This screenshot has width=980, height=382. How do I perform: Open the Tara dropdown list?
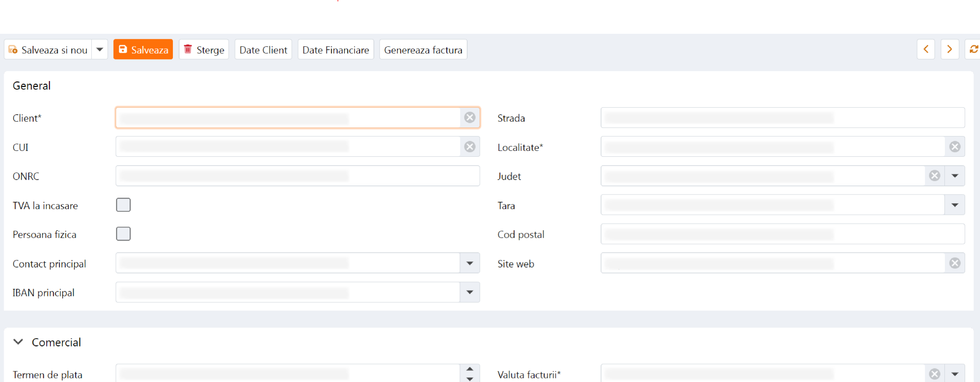click(954, 205)
